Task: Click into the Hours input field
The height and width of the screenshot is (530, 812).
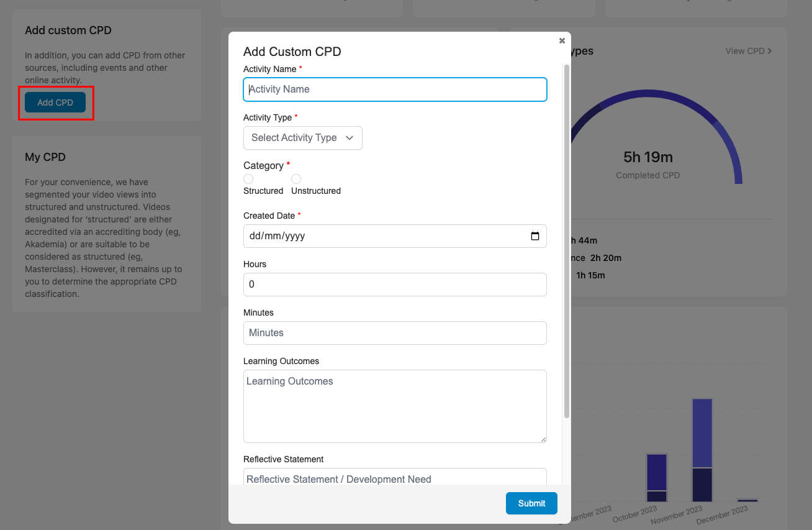Action: (x=395, y=285)
